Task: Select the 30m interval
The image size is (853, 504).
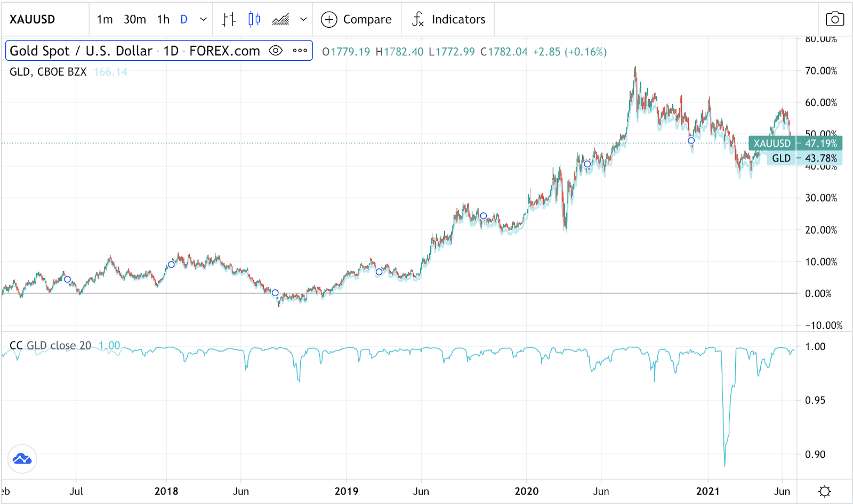Action: [135, 20]
